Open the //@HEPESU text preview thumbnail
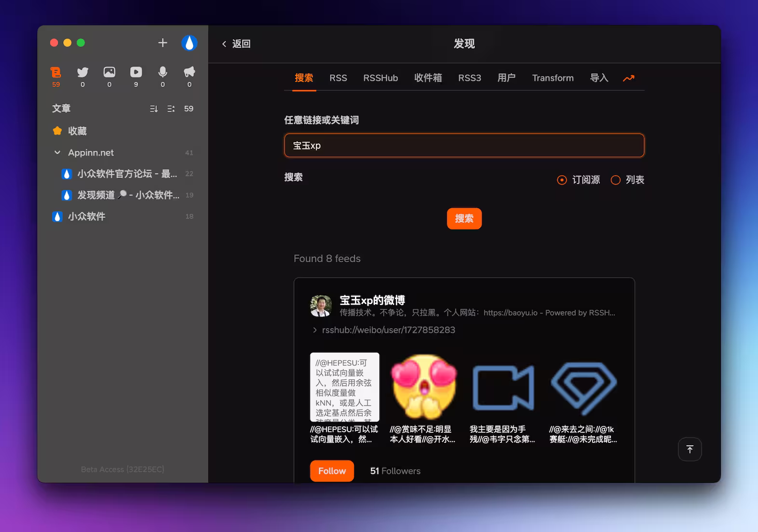 344,387
